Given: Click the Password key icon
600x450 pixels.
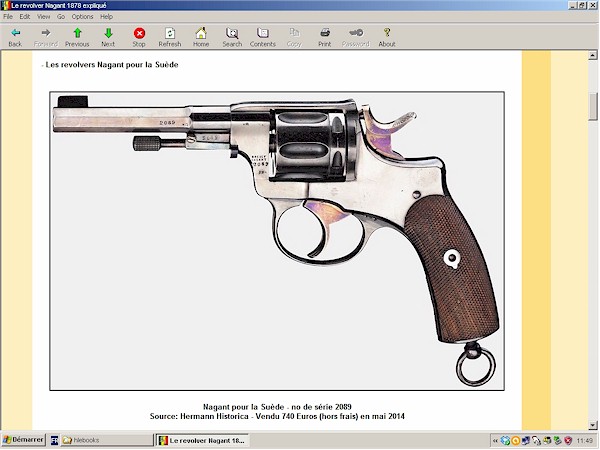Looking at the screenshot, I should click(x=356, y=38).
